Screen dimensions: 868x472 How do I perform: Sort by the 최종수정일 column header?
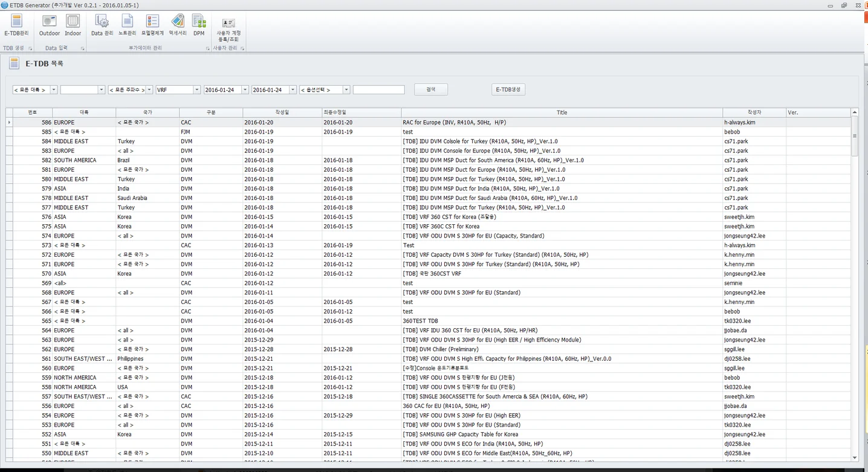(x=361, y=112)
